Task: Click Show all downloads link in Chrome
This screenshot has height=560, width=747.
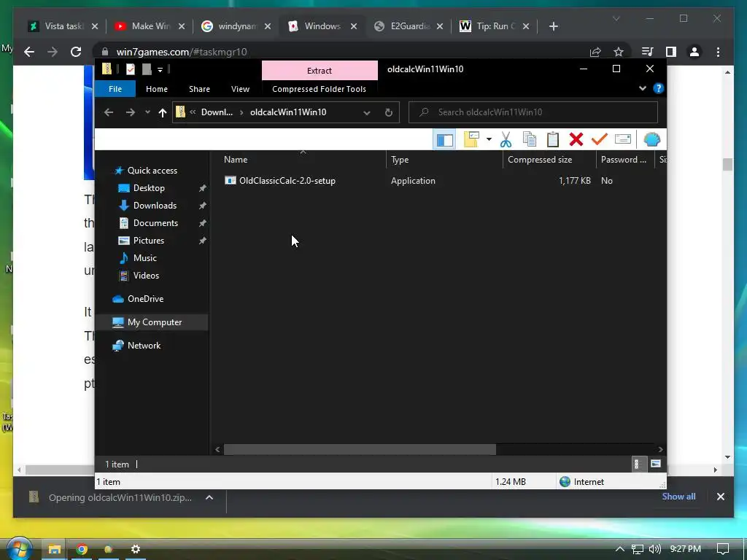Action: (678, 497)
